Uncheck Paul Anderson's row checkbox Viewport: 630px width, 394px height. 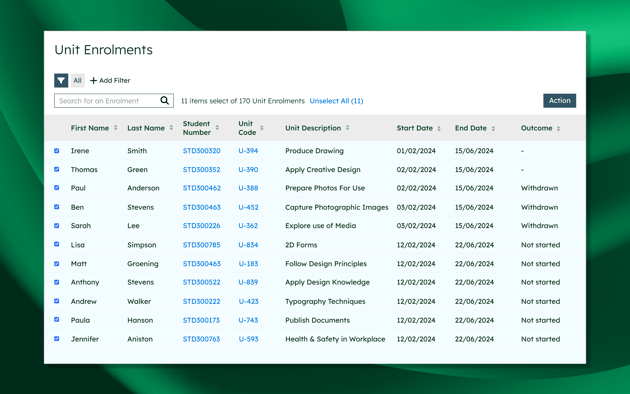point(57,188)
